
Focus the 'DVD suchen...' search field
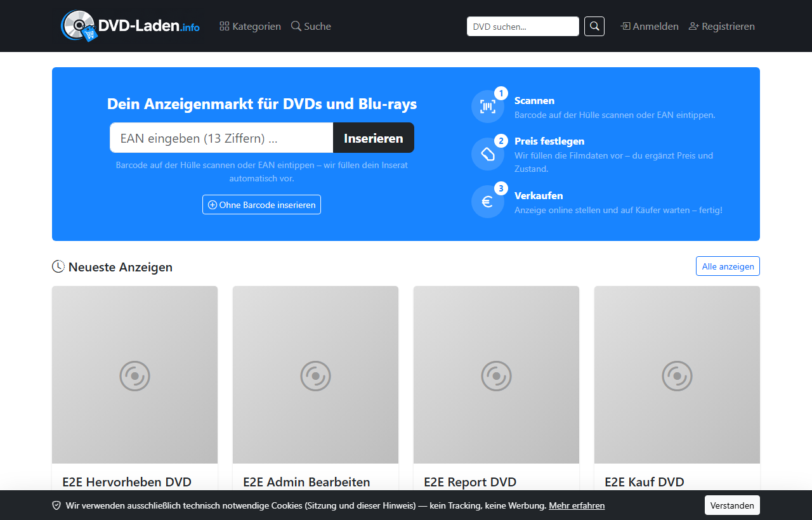(x=523, y=27)
